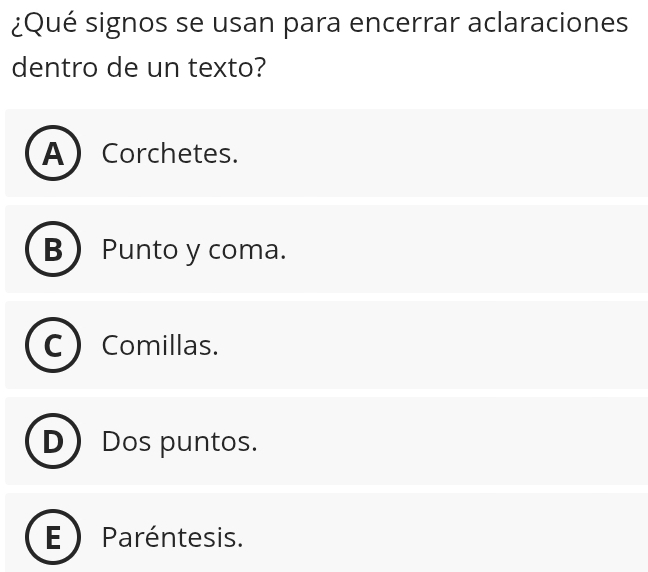Image resolution: width=648 pixels, height=572 pixels.
Task: Click the question's first line starting '¿Qué signos'
Action: point(320,24)
